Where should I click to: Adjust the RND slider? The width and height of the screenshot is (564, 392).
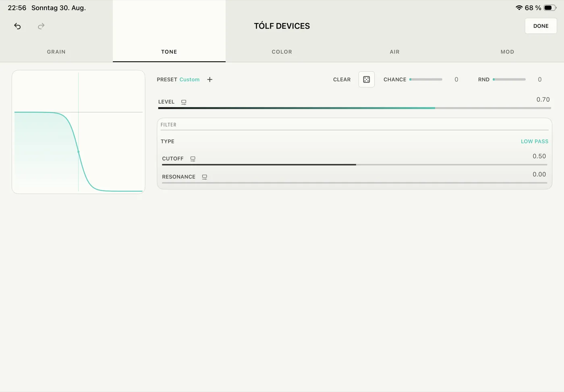point(509,79)
